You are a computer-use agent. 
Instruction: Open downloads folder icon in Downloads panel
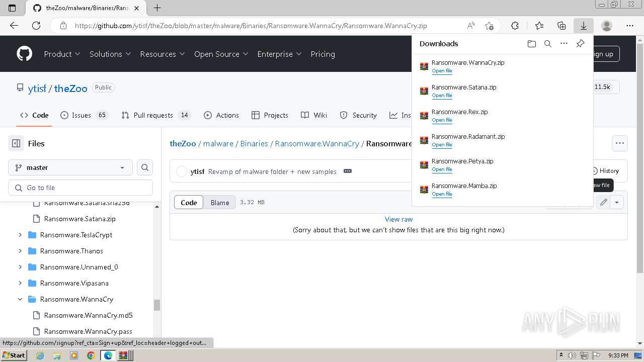pyautogui.click(x=532, y=44)
